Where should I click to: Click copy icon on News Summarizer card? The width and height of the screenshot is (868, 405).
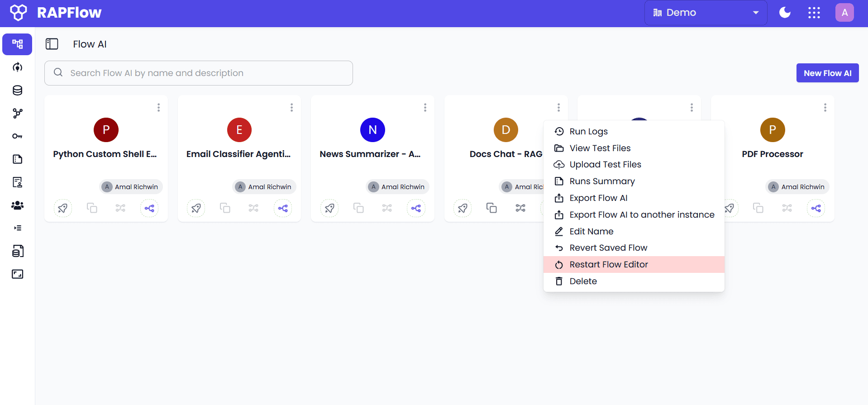click(x=358, y=208)
